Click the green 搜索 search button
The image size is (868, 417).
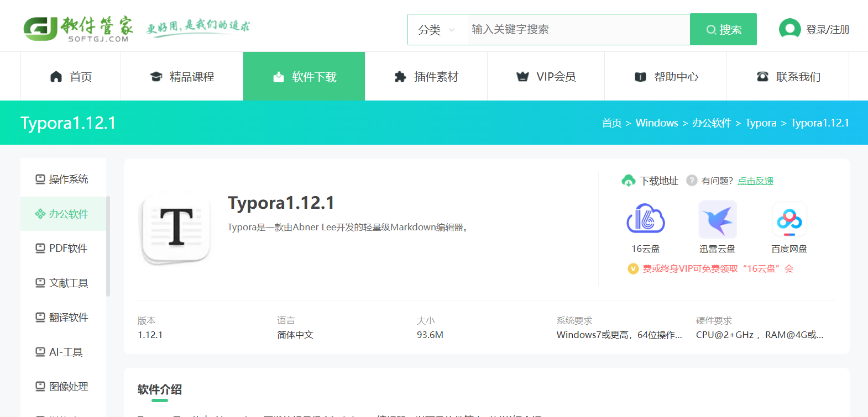point(723,29)
